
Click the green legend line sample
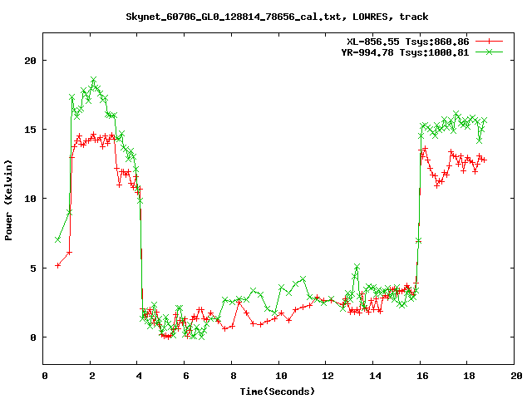click(489, 52)
